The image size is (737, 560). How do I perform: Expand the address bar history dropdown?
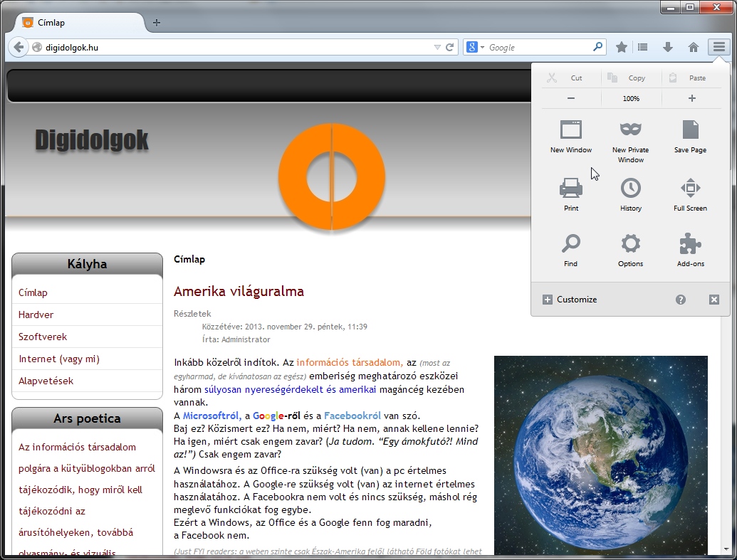437,47
